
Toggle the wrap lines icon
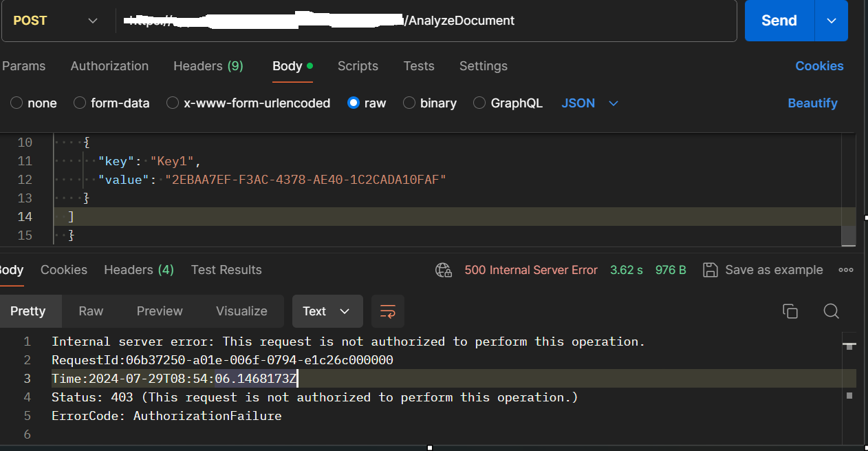click(x=388, y=311)
